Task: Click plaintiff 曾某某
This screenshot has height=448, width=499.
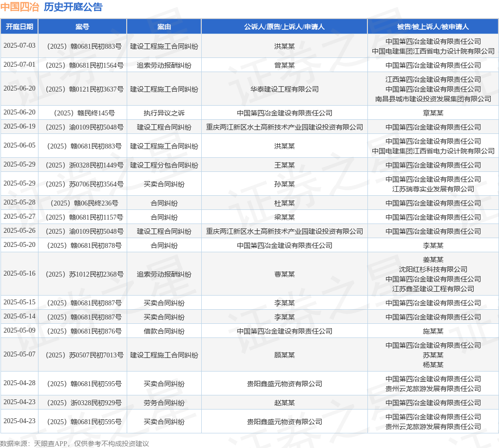Action: [x=285, y=65]
